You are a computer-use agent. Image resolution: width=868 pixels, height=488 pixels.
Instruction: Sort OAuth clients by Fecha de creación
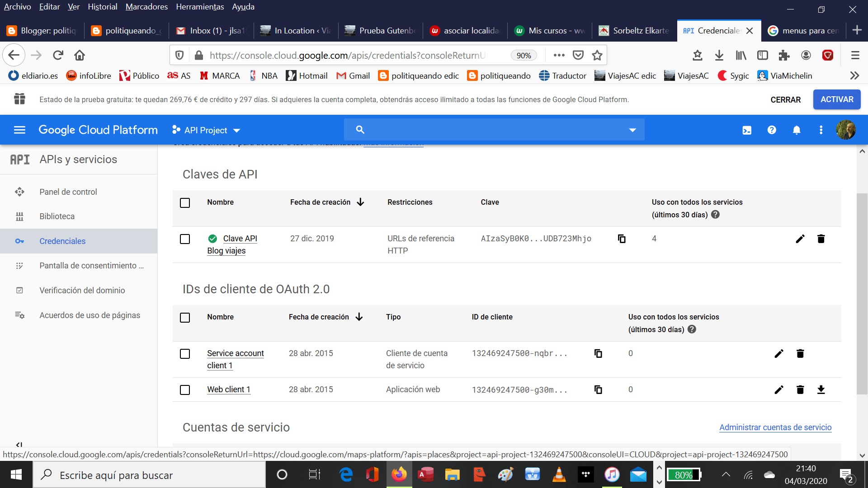325,317
